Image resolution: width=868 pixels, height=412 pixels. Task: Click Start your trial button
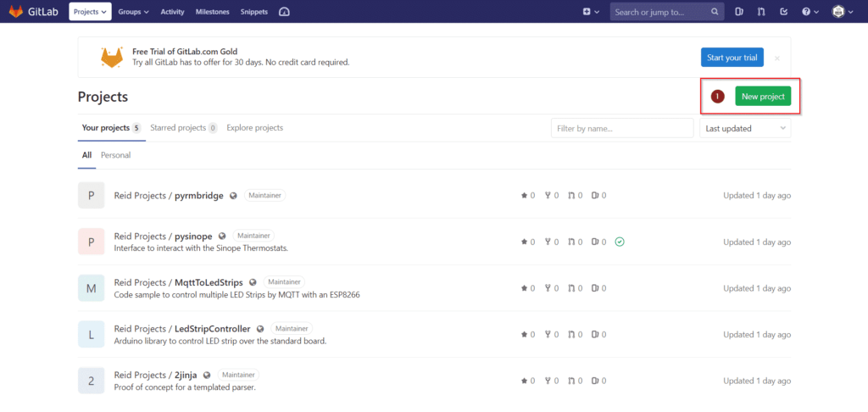732,58
